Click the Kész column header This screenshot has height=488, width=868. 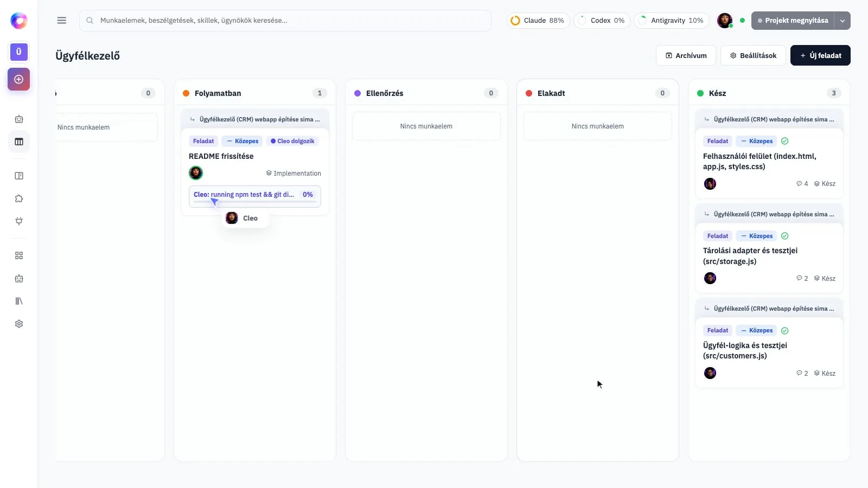769,93
